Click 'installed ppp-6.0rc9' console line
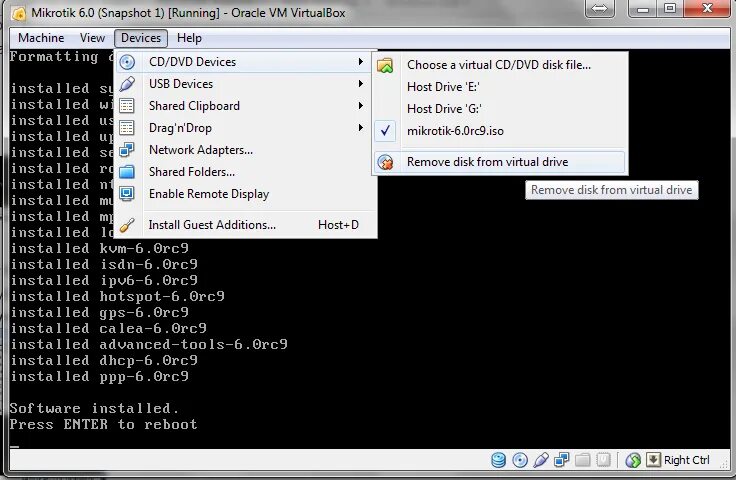736x480 pixels. tap(99, 376)
